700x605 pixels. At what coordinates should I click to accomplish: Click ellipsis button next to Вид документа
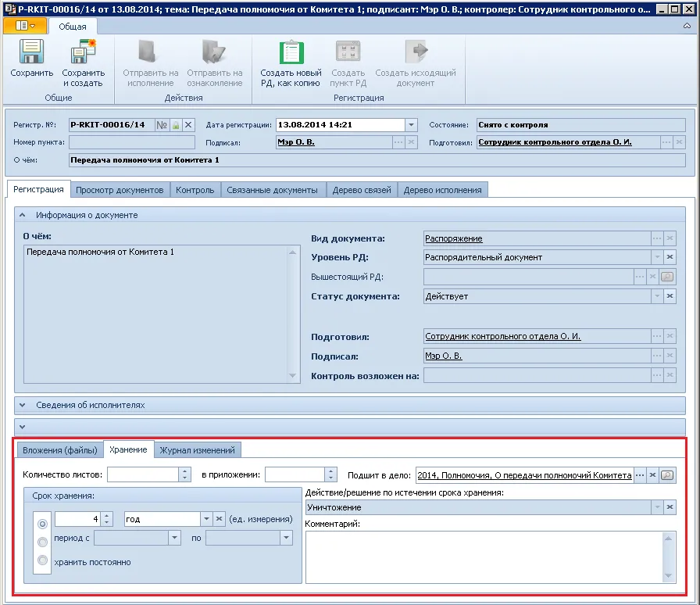(x=656, y=238)
